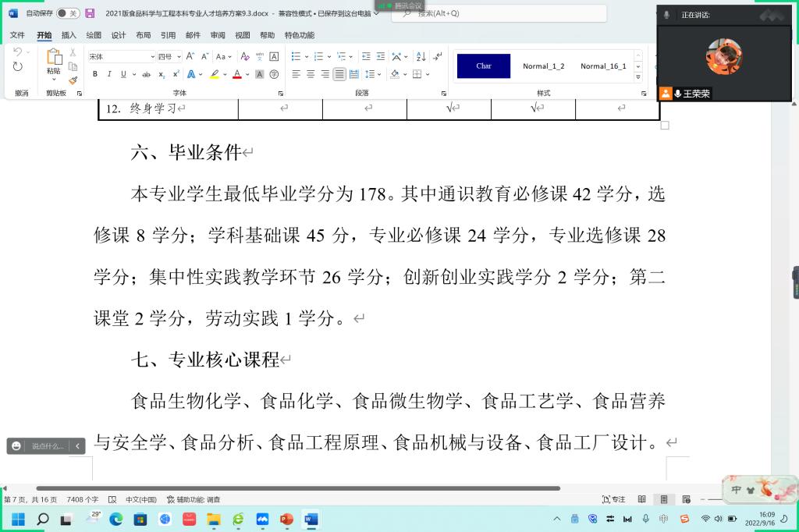Click the enclosed character (字) icon

point(274,74)
